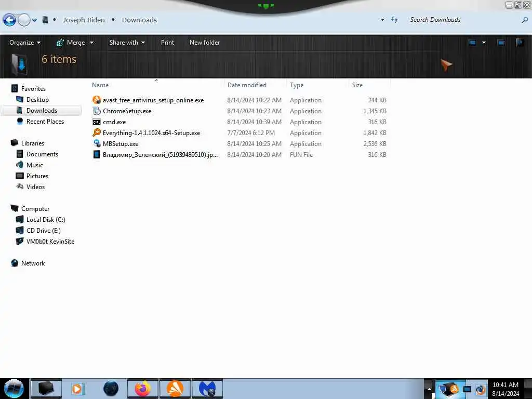Image resolution: width=532 pixels, height=399 pixels.
Task: Click type cell FUN File
Action: pyautogui.click(x=301, y=154)
